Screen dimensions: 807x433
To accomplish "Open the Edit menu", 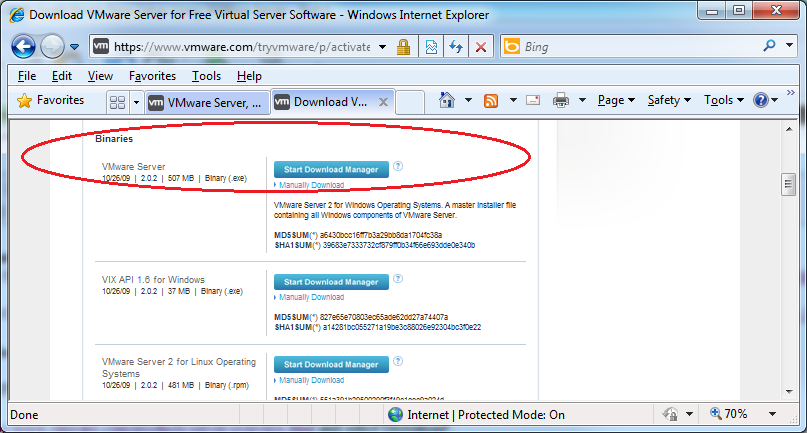I will pyautogui.click(x=62, y=76).
